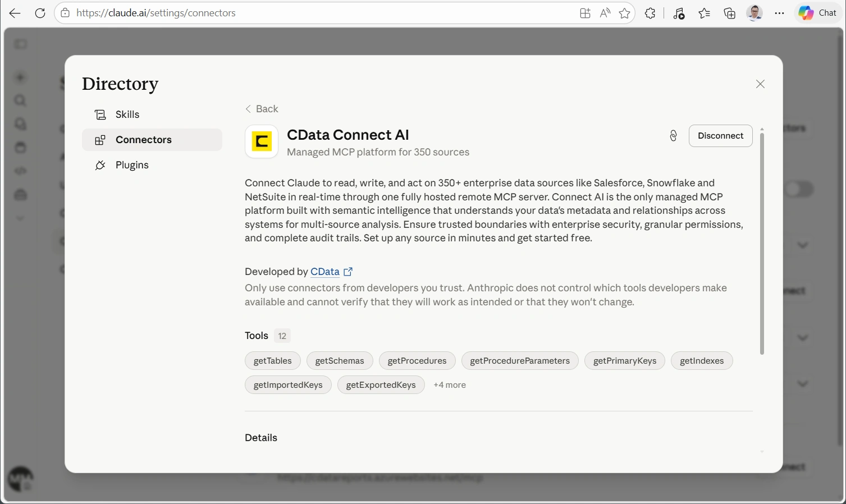This screenshot has height=504, width=846.
Task: Activate Read aloud icon in address bar
Action: (x=605, y=13)
